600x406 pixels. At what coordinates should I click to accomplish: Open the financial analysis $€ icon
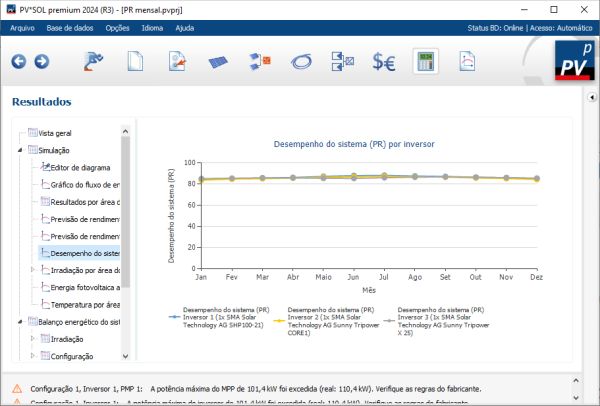coord(384,62)
